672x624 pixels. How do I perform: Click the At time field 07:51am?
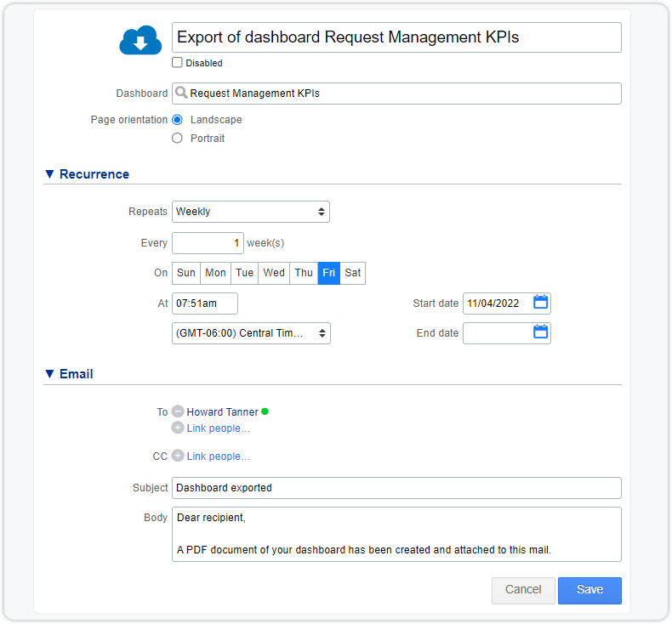point(205,303)
